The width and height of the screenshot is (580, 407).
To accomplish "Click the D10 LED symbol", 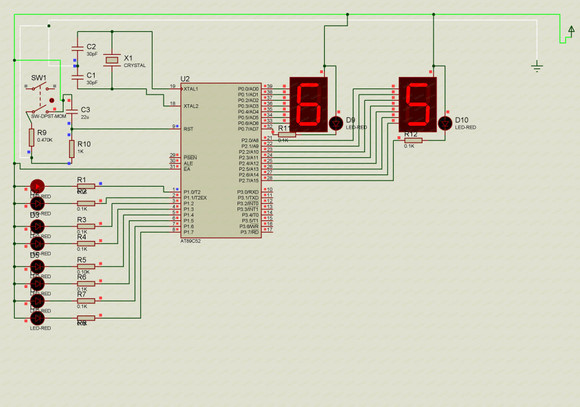I will tap(445, 123).
